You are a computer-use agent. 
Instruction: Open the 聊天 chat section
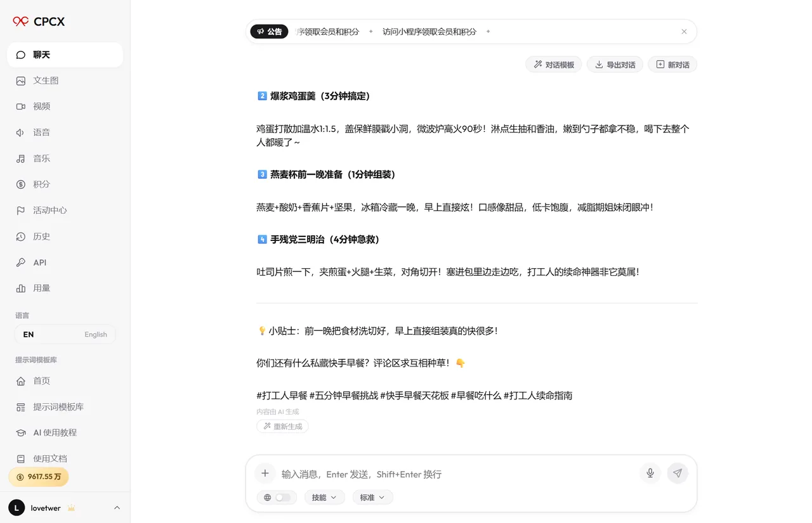click(65, 55)
